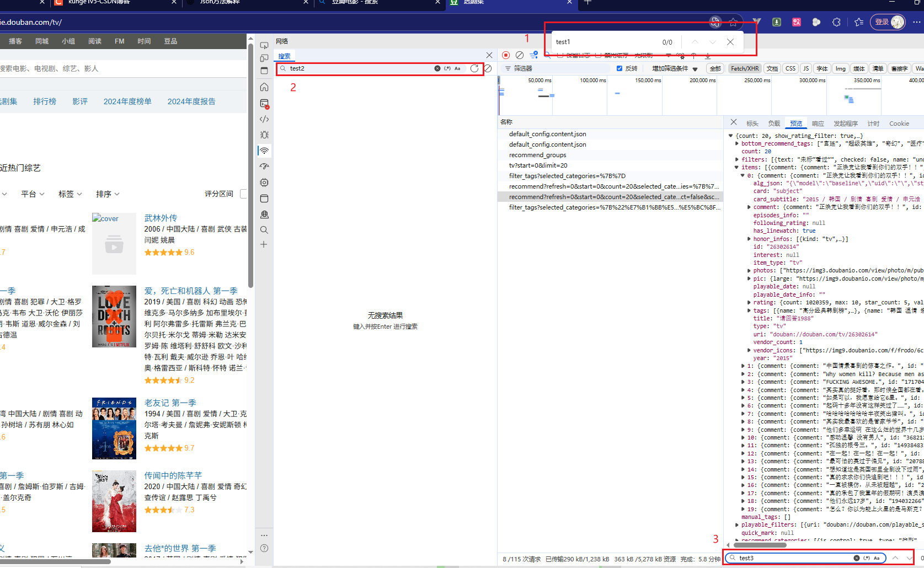The height and width of the screenshot is (568, 924).
Task: Open the bug-shaped Sources debugger icon
Action: tap(264, 135)
